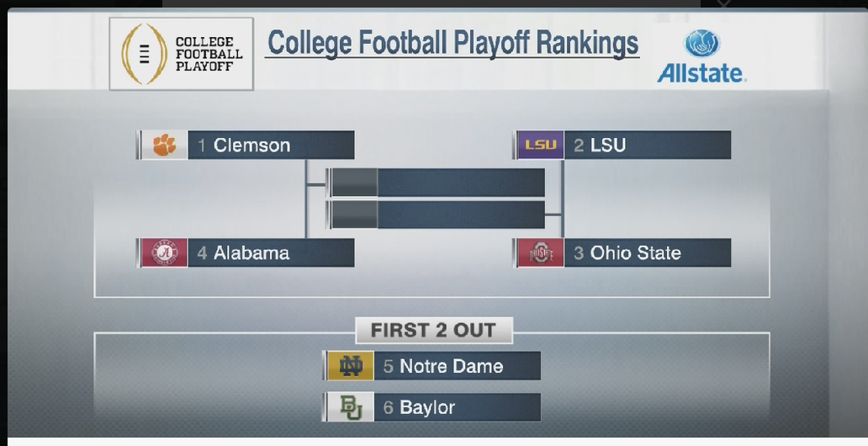
Task: Click the Allstate hands emblem
Action: click(x=701, y=44)
